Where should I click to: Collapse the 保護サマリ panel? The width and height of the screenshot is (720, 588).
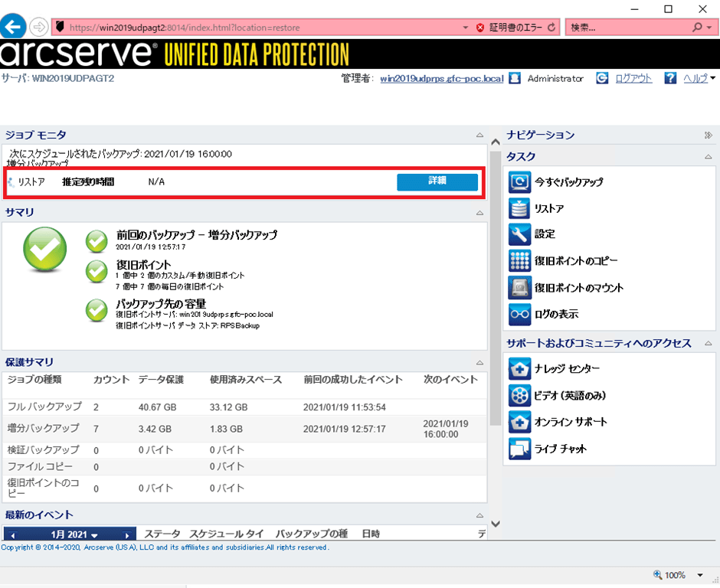(479, 363)
